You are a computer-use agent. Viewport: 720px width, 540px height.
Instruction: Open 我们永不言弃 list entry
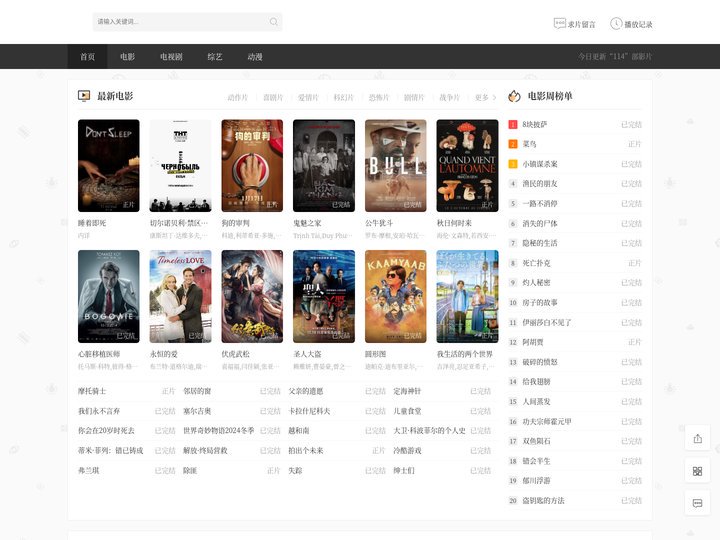pyautogui.click(x=99, y=411)
